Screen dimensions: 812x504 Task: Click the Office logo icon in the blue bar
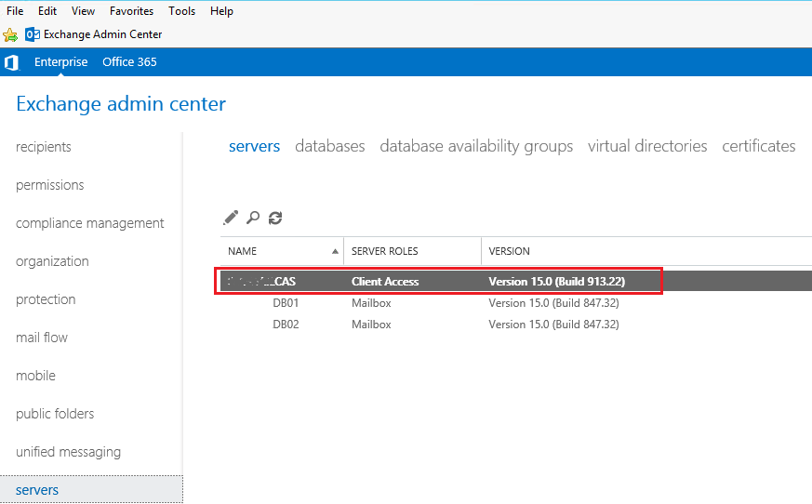11,62
